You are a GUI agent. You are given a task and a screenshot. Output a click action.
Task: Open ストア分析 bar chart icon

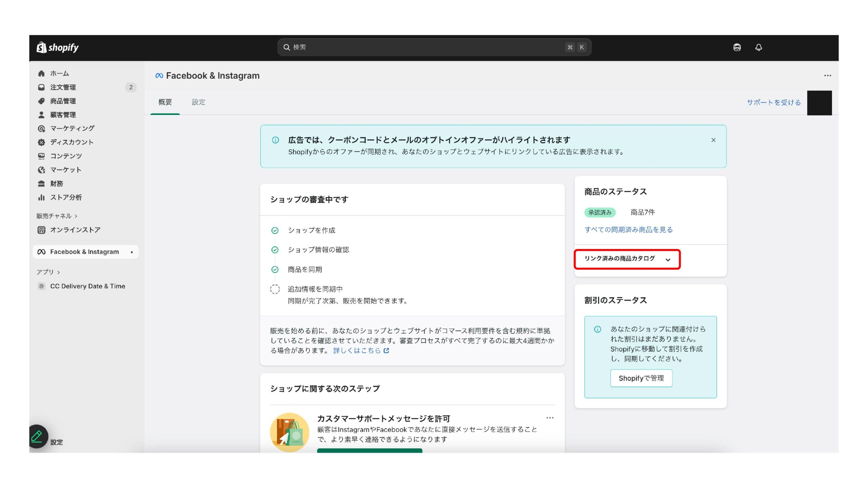point(41,197)
